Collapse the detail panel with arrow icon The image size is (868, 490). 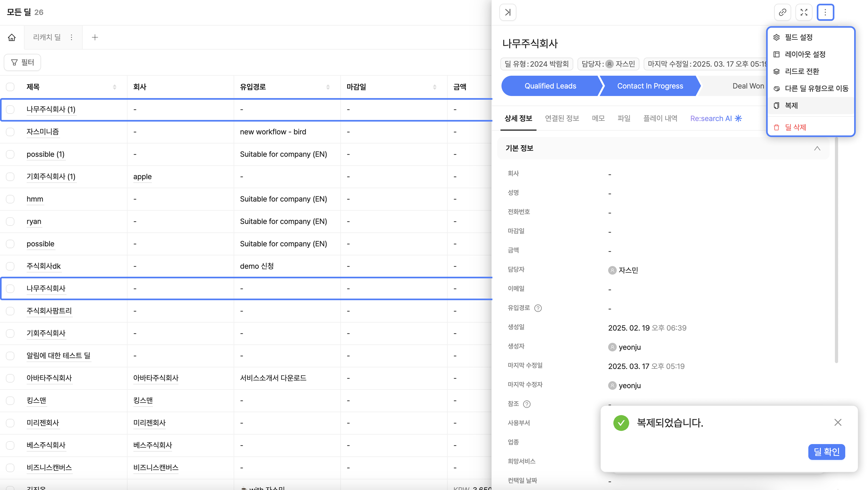coord(508,12)
